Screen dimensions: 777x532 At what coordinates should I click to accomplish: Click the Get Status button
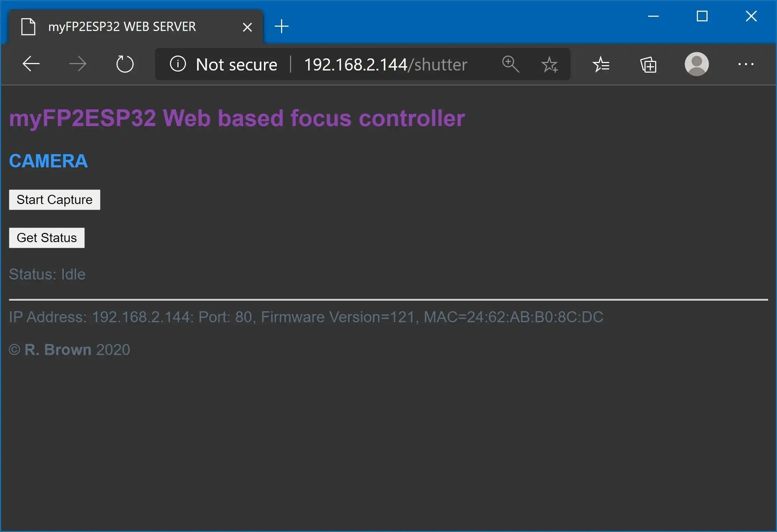[47, 238]
